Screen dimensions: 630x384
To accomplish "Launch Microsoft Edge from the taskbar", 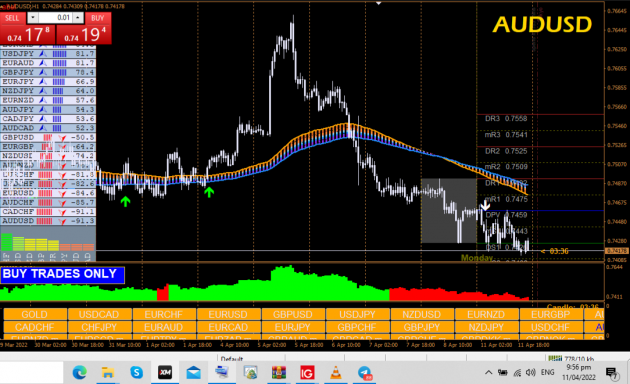I will (x=80, y=373).
